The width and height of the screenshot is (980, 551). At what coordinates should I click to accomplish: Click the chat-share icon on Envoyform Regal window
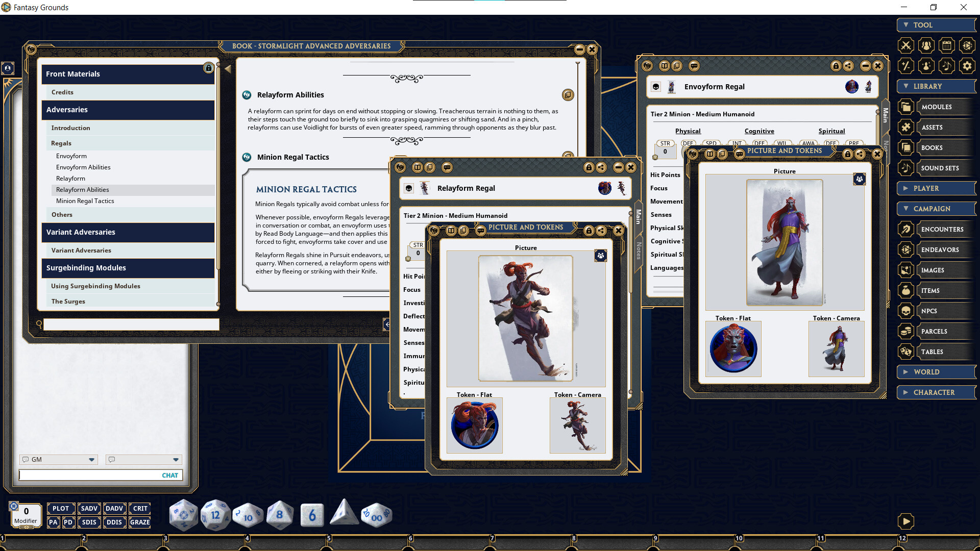pyautogui.click(x=694, y=66)
